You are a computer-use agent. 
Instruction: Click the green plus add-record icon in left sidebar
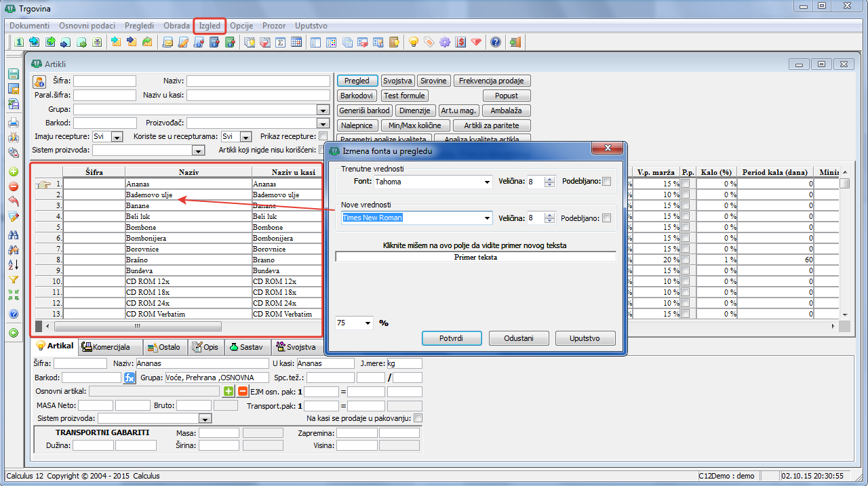click(14, 172)
